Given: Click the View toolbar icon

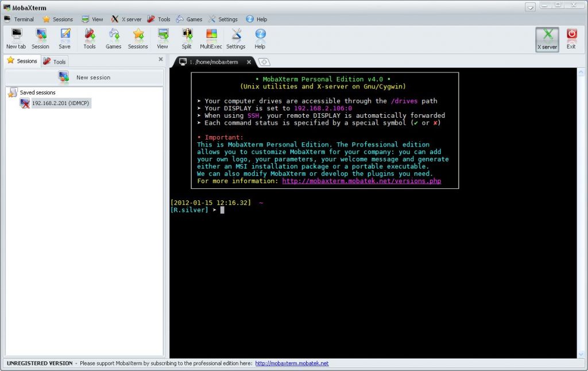Looking at the screenshot, I should click(x=163, y=38).
